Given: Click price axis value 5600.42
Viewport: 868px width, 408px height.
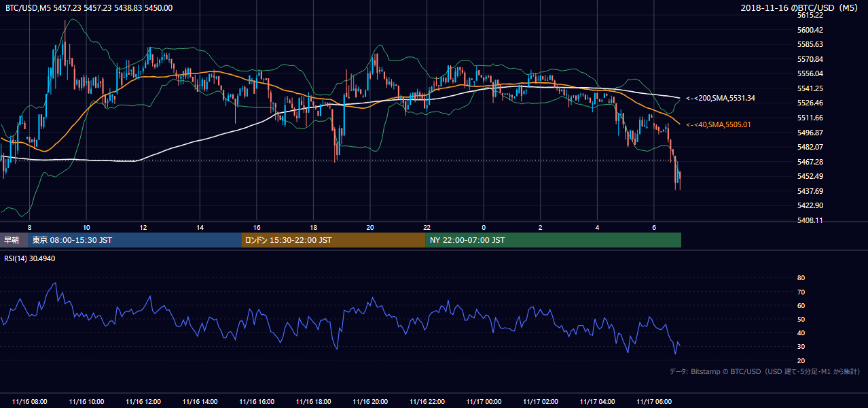Looking at the screenshot, I should tap(810, 30).
